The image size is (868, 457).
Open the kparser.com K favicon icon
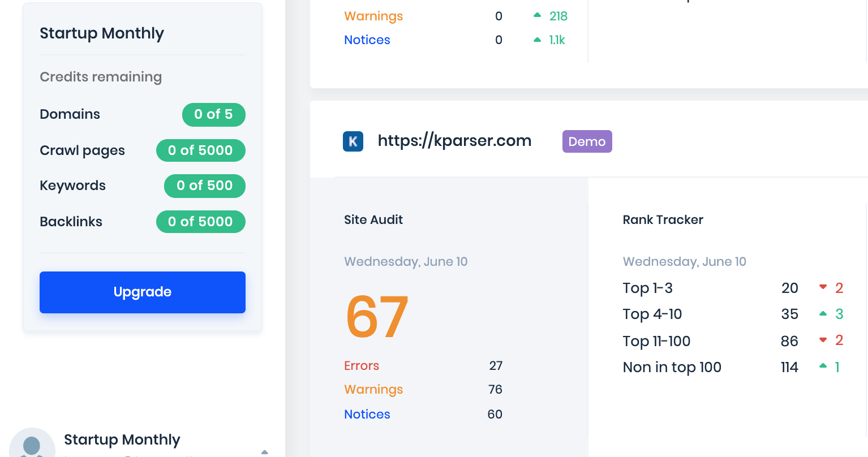click(x=353, y=141)
